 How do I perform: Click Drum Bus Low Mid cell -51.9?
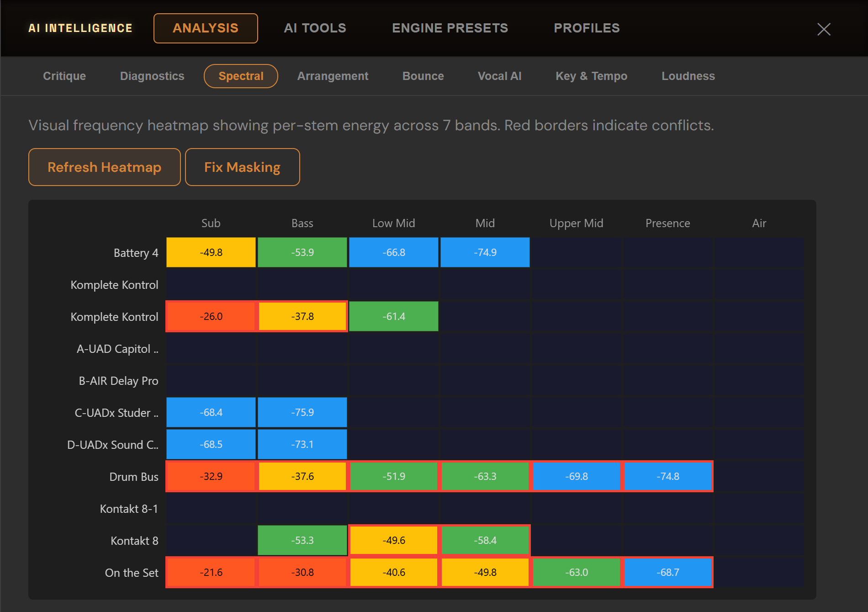click(394, 476)
